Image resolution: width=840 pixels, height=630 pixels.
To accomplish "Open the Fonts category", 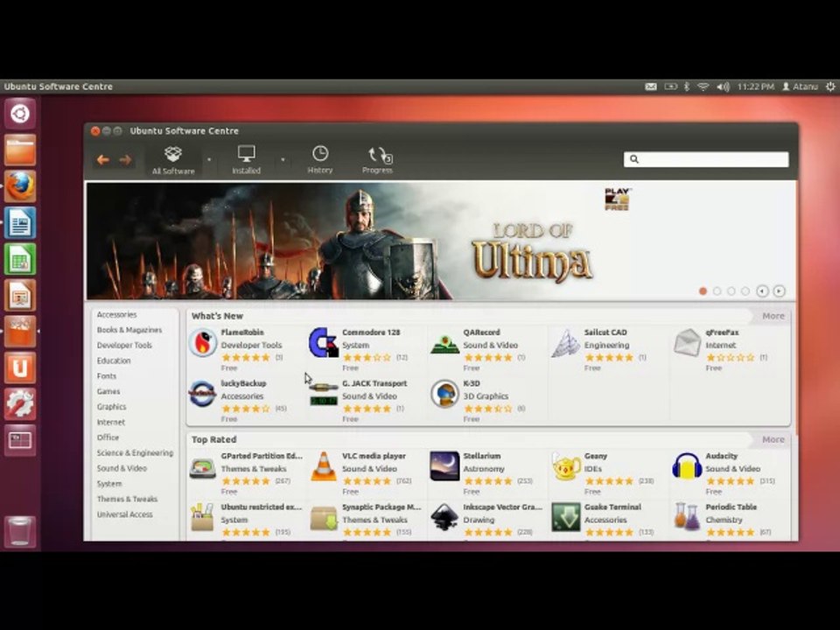I will (x=106, y=376).
